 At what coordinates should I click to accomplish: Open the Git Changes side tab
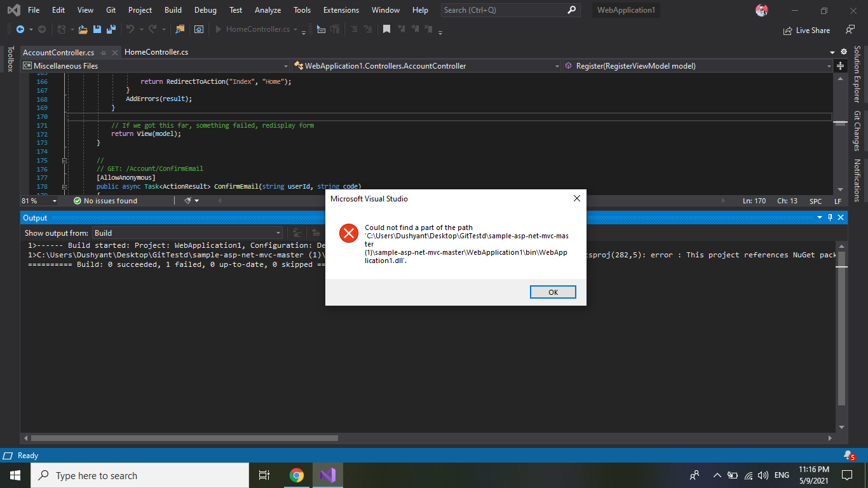[857, 131]
